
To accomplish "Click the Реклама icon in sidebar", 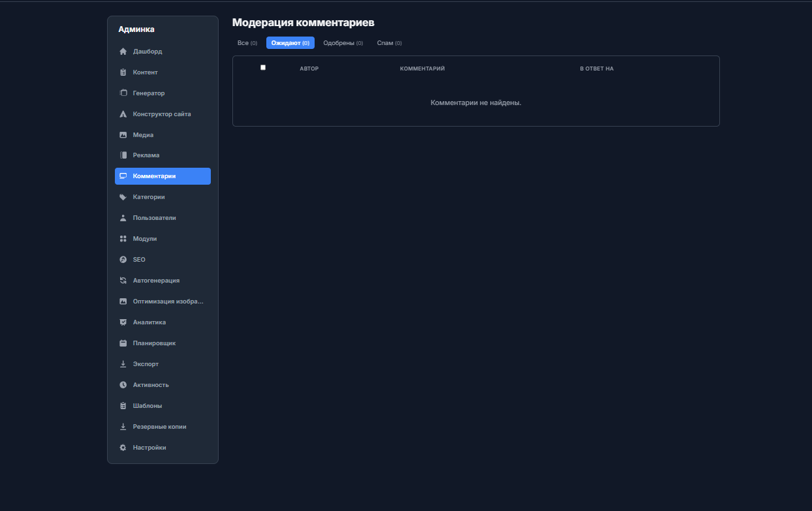I will point(123,155).
